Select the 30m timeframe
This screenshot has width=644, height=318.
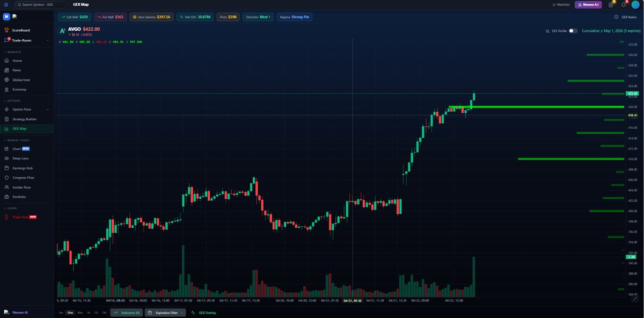(79, 312)
